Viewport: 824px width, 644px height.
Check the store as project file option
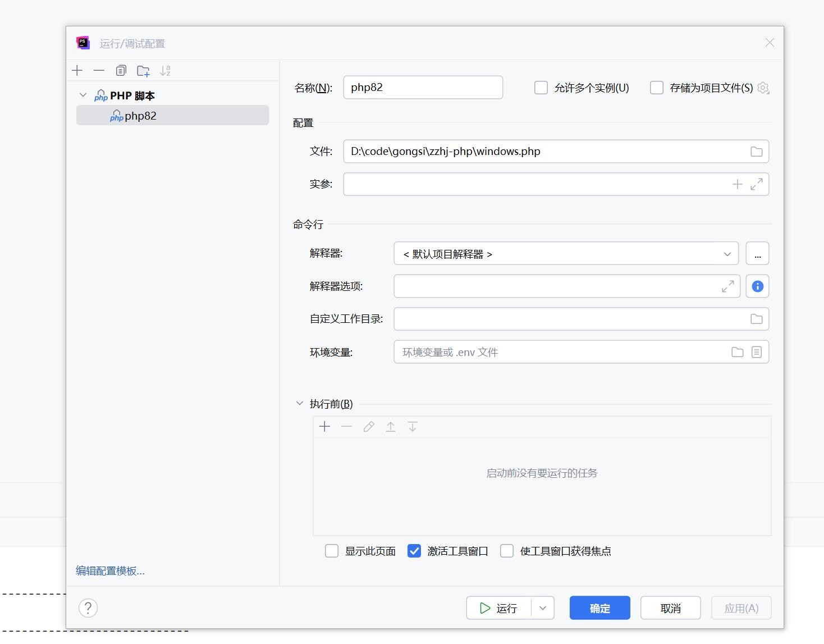656,88
